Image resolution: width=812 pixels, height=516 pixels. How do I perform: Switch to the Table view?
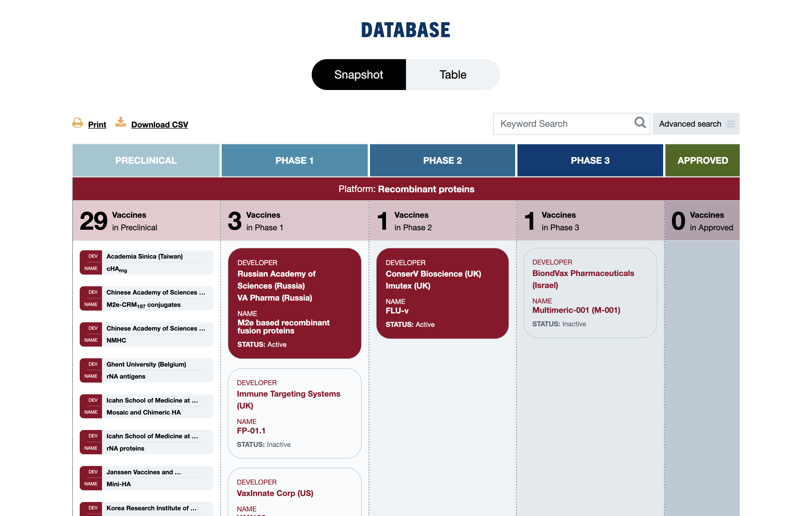click(x=453, y=75)
